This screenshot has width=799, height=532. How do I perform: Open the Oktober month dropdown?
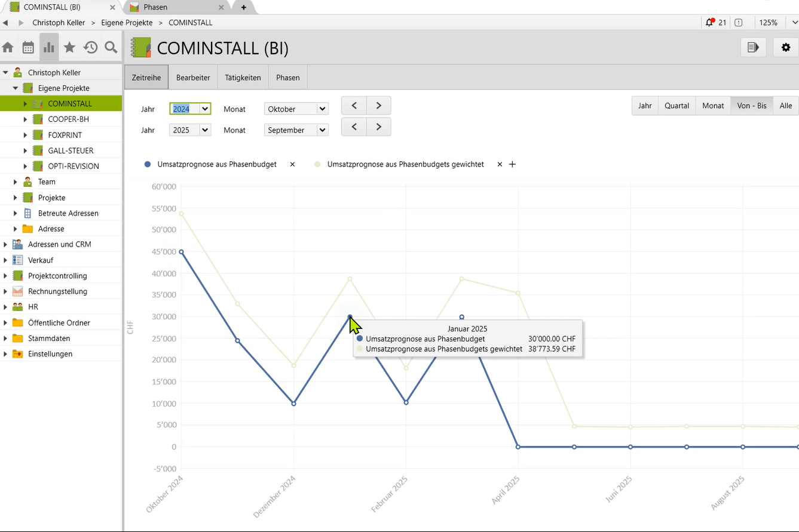coord(296,109)
